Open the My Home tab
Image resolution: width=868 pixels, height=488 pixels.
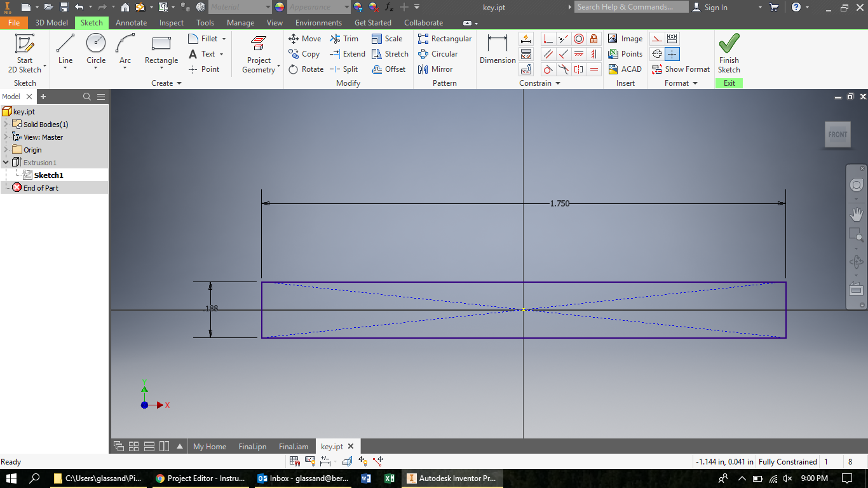coord(210,446)
